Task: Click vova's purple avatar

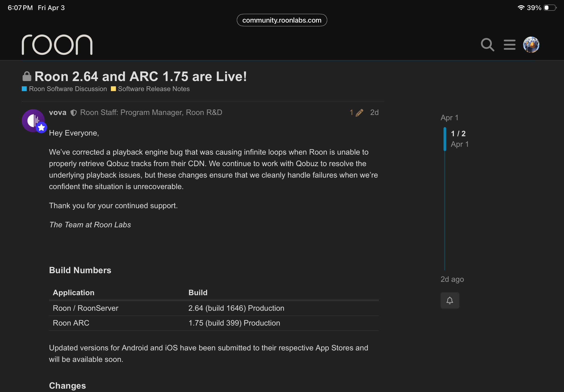Action: point(33,121)
